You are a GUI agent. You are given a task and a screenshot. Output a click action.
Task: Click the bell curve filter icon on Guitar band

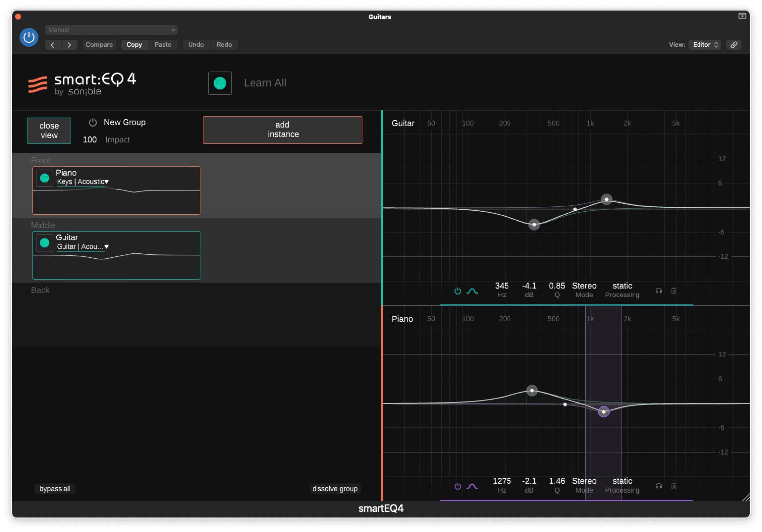[x=472, y=291]
